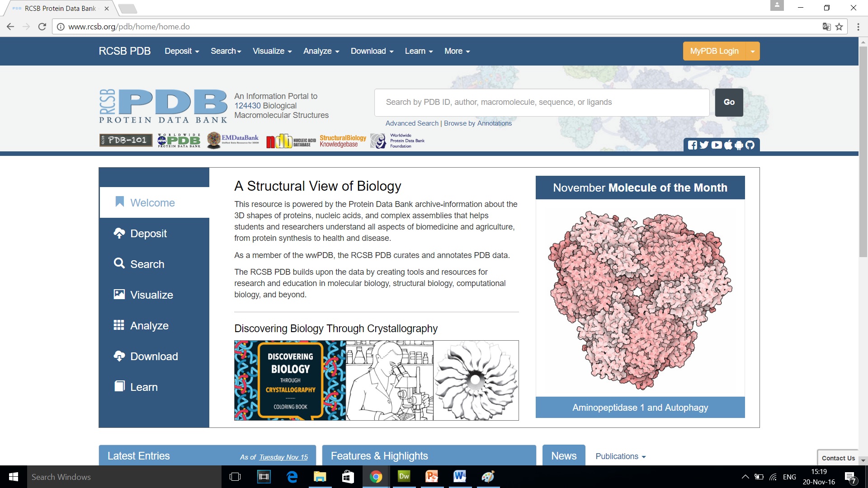Click the Apple app icon
Viewport: 868px width, 488px height.
point(728,145)
